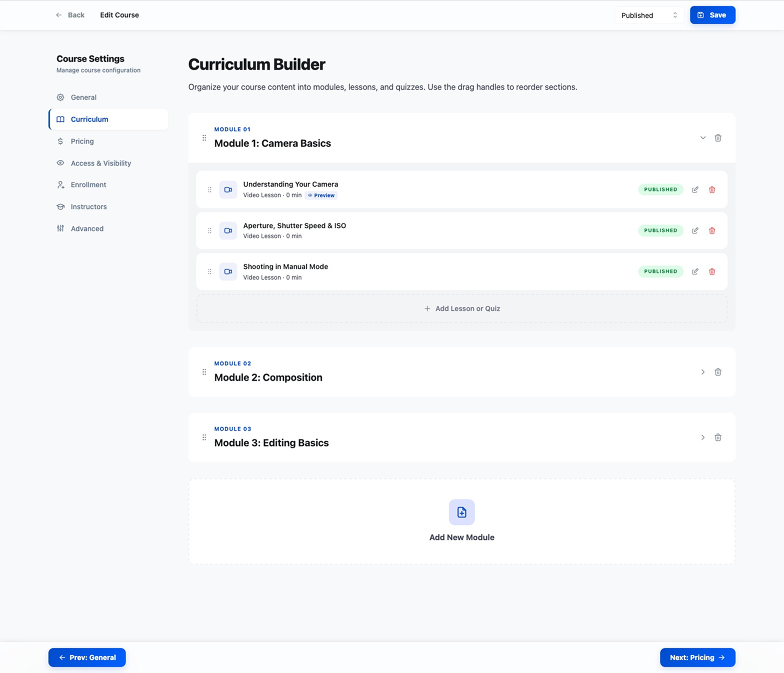This screenshot has height=673, width=784.
Task: Edit the Shooting in Manual Mode lesson
Action: (695, 272)
